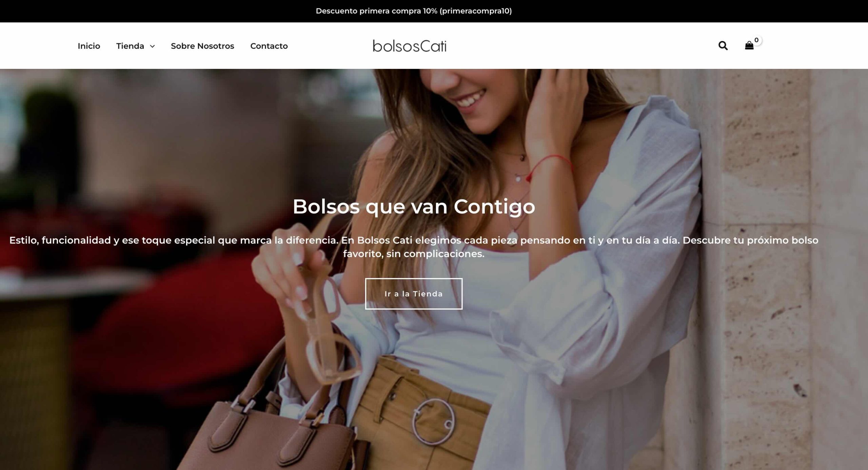Click the cart item count badge

756,40
